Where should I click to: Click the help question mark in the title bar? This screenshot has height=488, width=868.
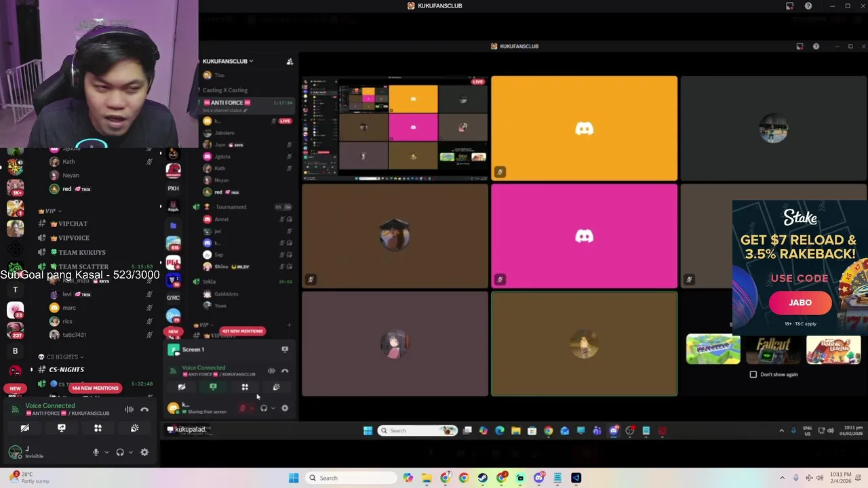click(808, 6)
